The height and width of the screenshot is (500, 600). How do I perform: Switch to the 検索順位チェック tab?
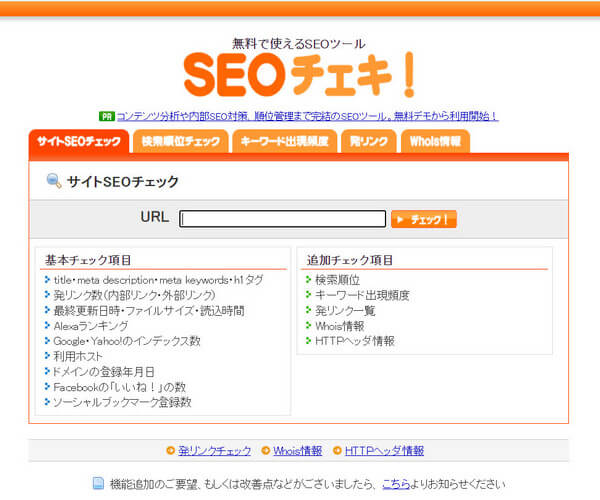[x=181, y=142]
